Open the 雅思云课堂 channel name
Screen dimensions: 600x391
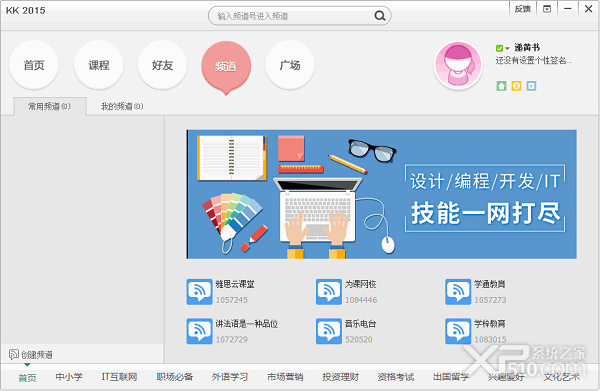click(x=235, y=284)
